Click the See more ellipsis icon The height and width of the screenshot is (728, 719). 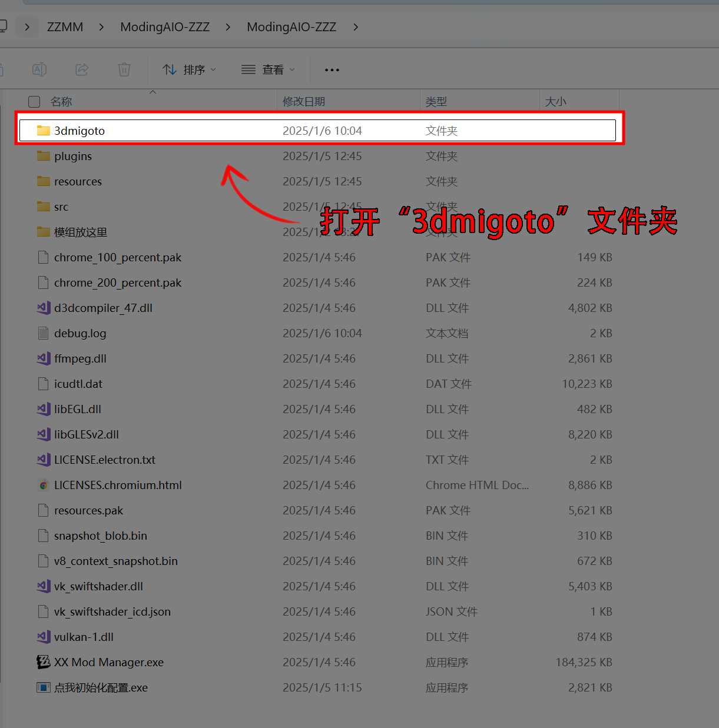coord(332,69)
